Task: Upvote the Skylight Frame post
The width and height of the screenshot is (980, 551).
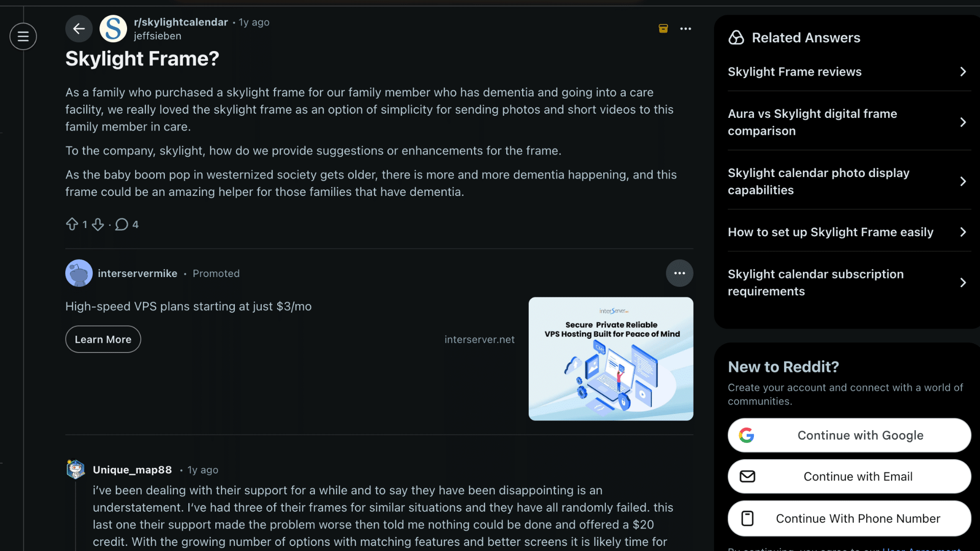Action: pos(72,224)
